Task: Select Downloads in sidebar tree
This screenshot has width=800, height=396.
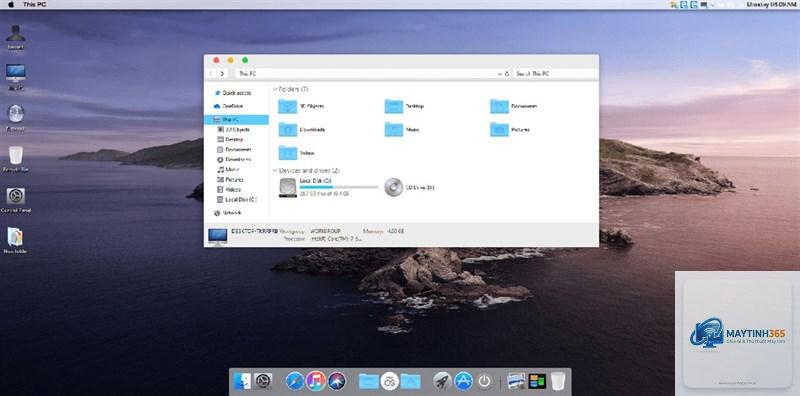Action: [x=236, y=159]
